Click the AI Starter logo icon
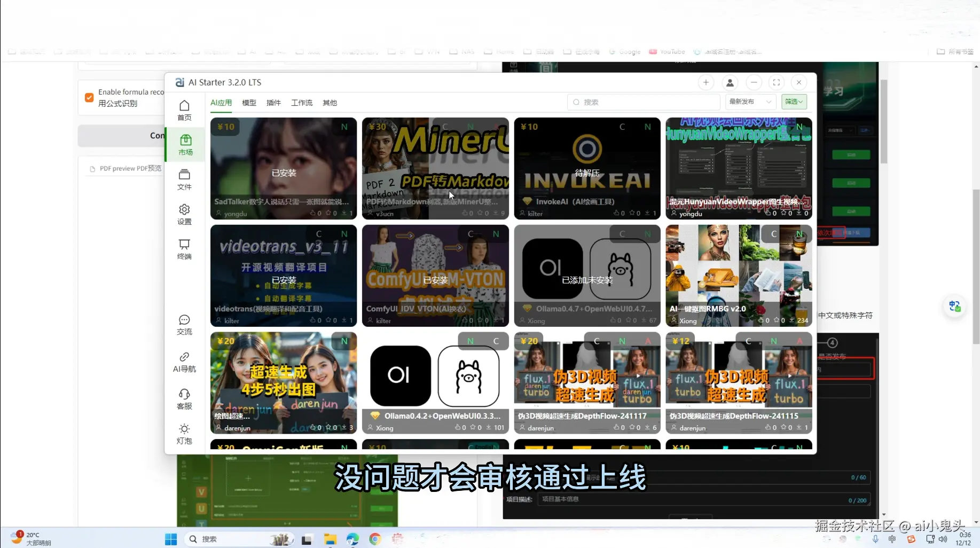This screenshot has width=980, height=548. pos(180,82)
